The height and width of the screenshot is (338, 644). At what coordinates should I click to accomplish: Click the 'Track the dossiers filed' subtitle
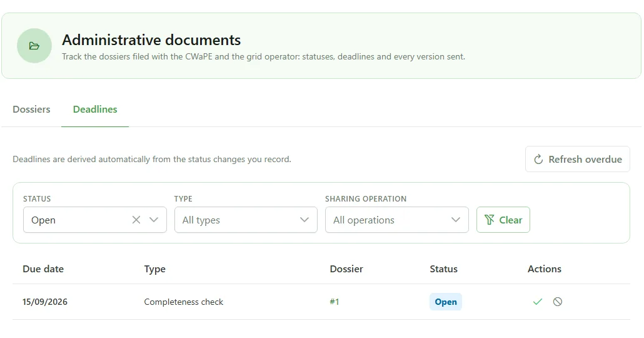point(263,57)
